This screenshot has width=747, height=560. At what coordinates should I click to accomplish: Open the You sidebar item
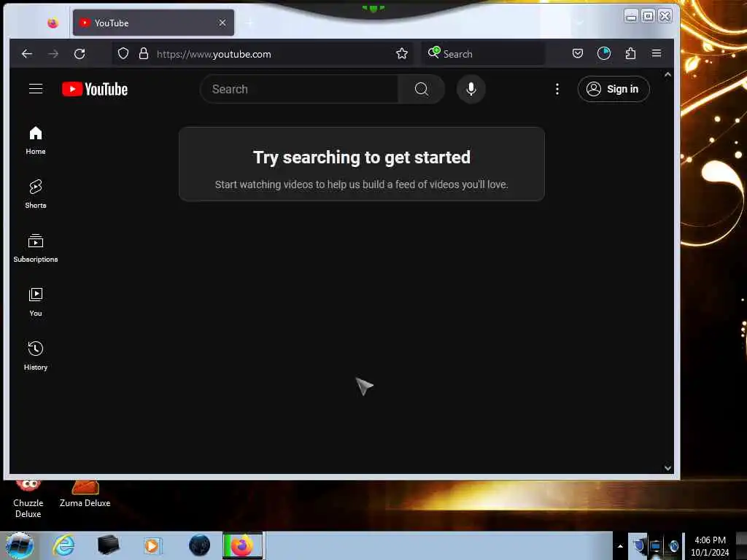coord(36,302)
